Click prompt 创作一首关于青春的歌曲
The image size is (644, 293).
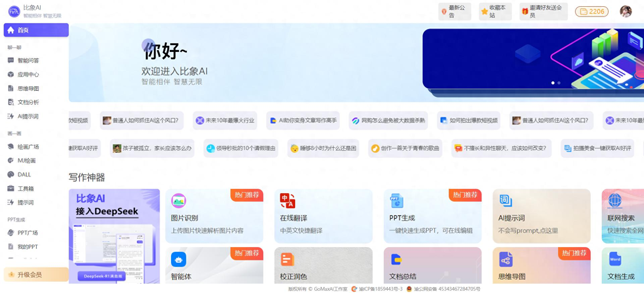tap(405, 148)
